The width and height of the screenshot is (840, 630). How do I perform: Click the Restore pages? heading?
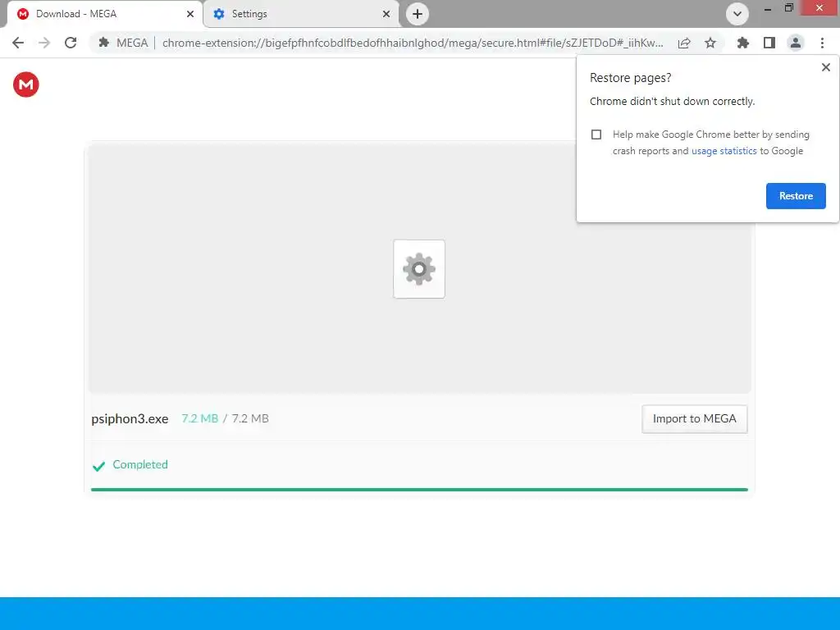click(x=631, y=78)
